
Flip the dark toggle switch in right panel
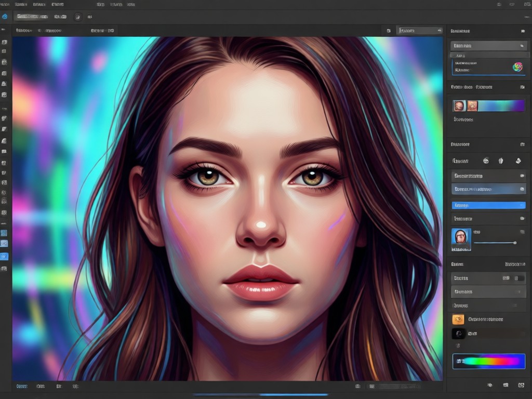[x=519, y=278]
